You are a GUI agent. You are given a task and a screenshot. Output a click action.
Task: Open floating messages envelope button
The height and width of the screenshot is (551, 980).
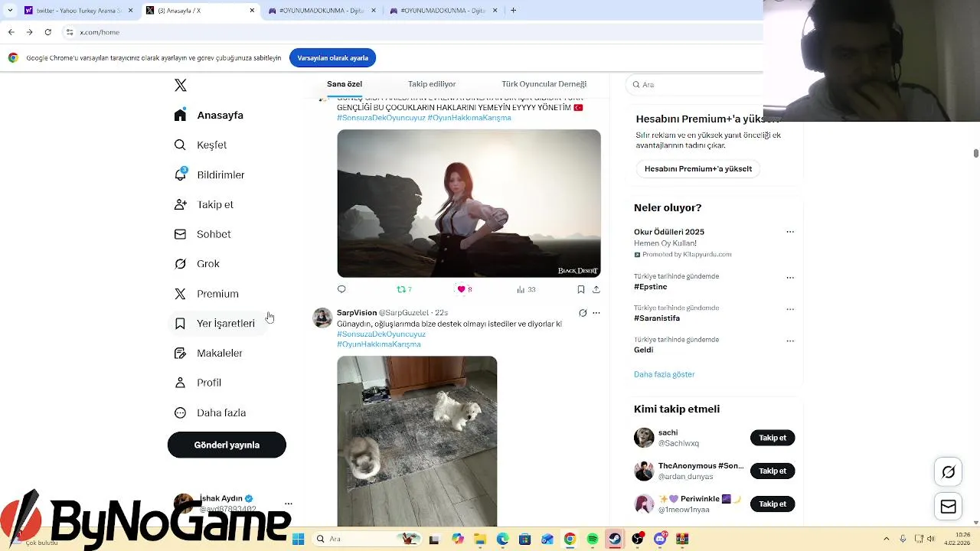coord(948,507)
